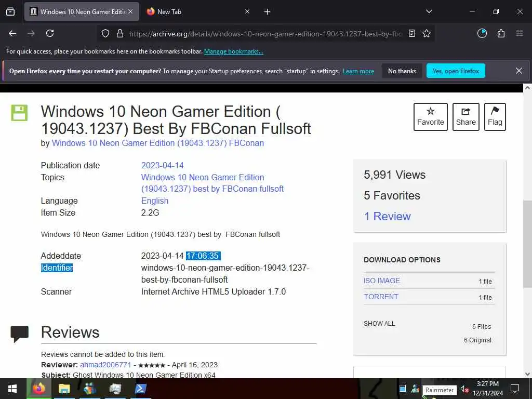Viewport: 532px width, 399px height.
Task: Reload the current page
Action: click(x=50, y=33)
